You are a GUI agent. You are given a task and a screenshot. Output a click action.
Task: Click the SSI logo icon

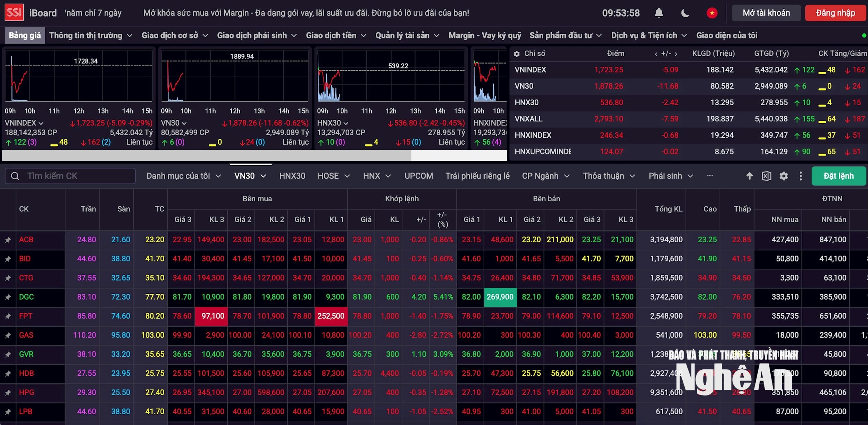pos(14,12)
